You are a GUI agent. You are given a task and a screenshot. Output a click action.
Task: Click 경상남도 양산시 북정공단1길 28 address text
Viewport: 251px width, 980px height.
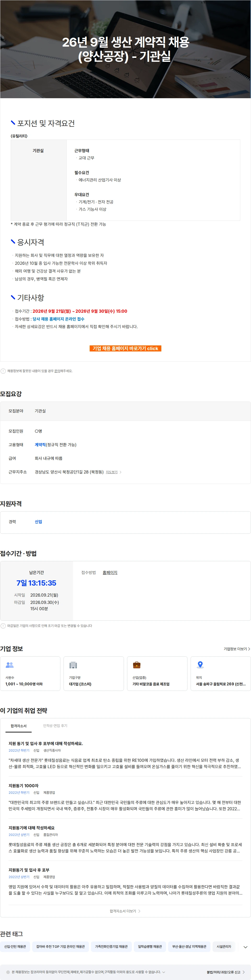69,472
